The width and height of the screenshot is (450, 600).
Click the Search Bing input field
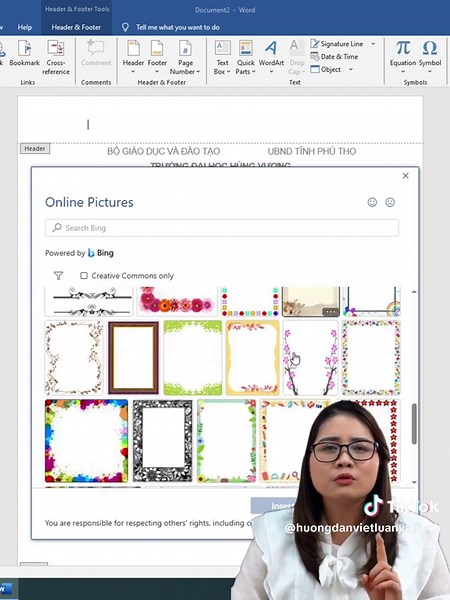click(x=222, y=228)
